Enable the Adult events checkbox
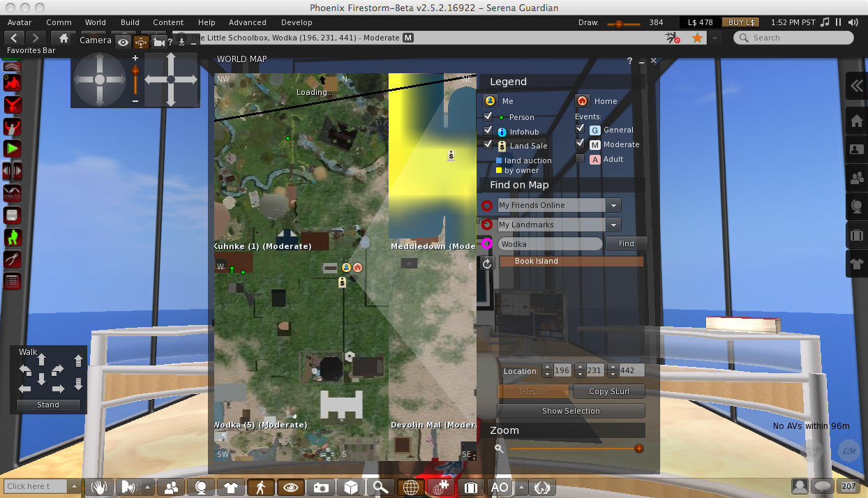The image size is (868, 498). [579, 159]
